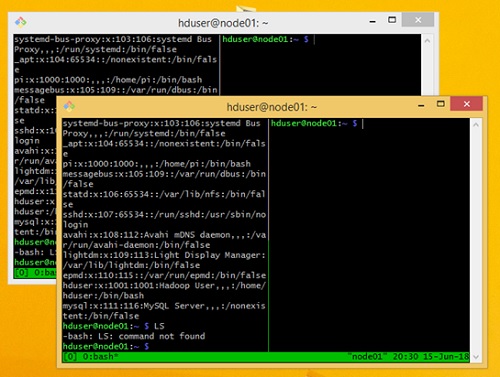Click 'hduser:x:1001:1001:Hadoop User' line in front window
The width and height of the screenshot is (500, 377).
tap(164, 286)
